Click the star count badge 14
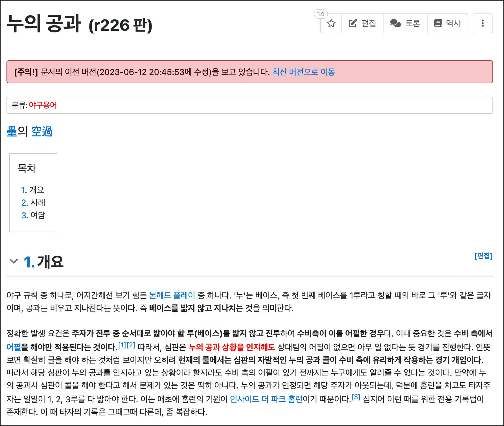 321,14
